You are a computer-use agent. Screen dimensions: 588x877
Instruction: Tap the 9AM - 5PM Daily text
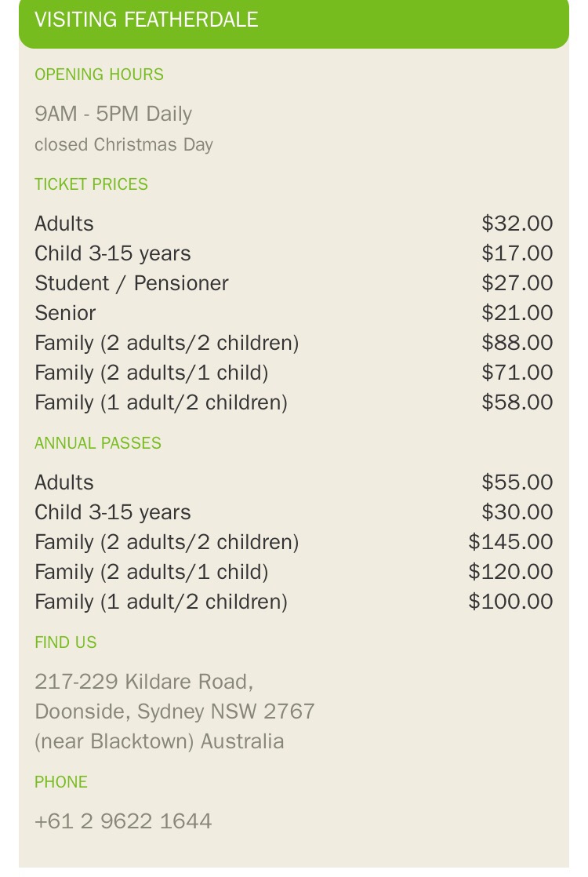tap(113, 114)
